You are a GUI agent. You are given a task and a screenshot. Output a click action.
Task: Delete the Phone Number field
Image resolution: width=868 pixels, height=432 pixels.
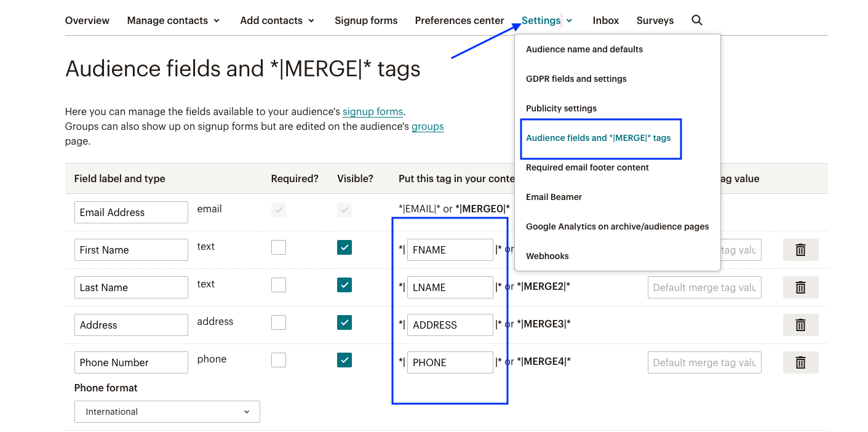(800, 362)
